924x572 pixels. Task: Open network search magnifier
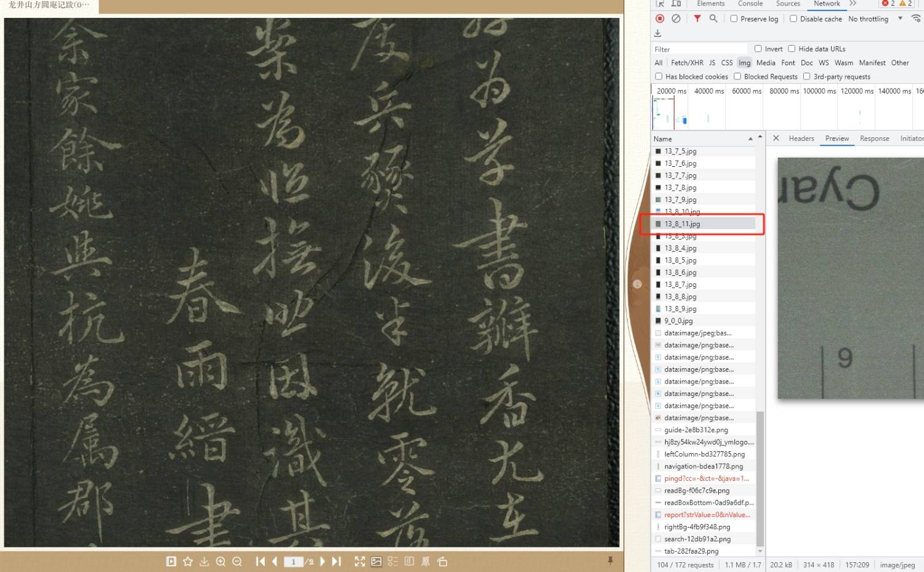coord(713,18)
